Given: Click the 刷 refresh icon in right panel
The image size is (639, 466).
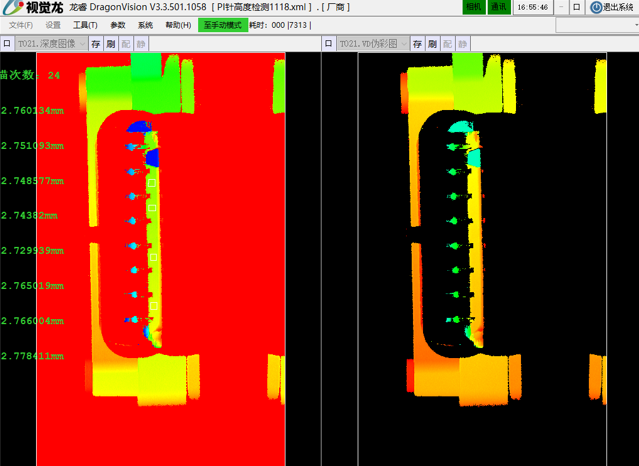Looking at the screenshot, I should click(x=432, y=44).
